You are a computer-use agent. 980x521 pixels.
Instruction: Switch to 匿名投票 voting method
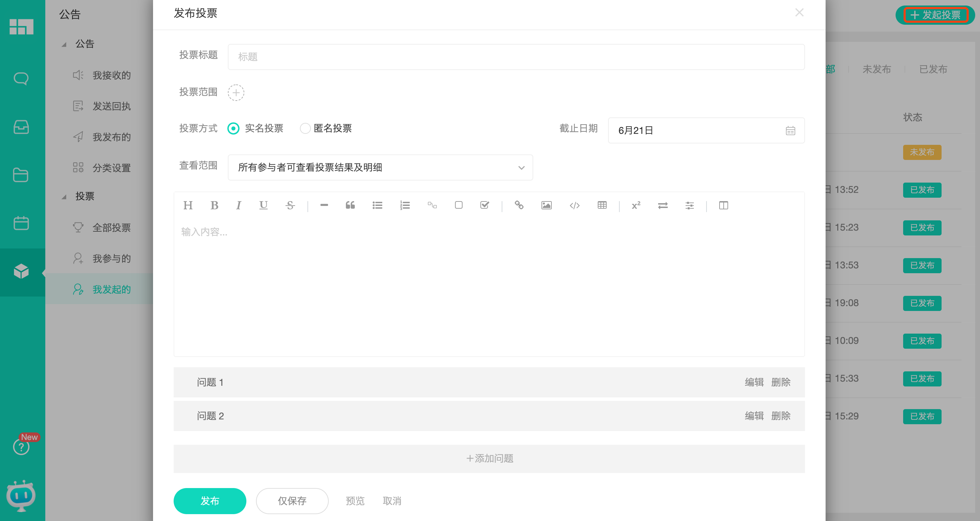[305, 128]
